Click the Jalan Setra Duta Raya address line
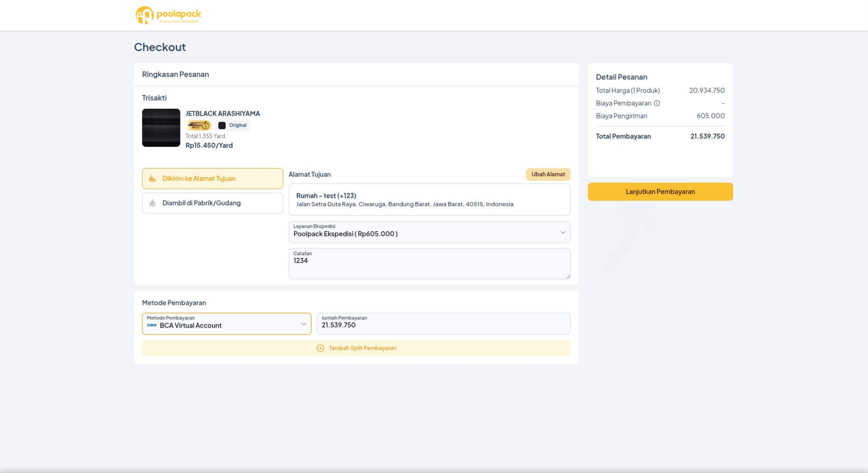The image size is (868, 473). (405, 204)
